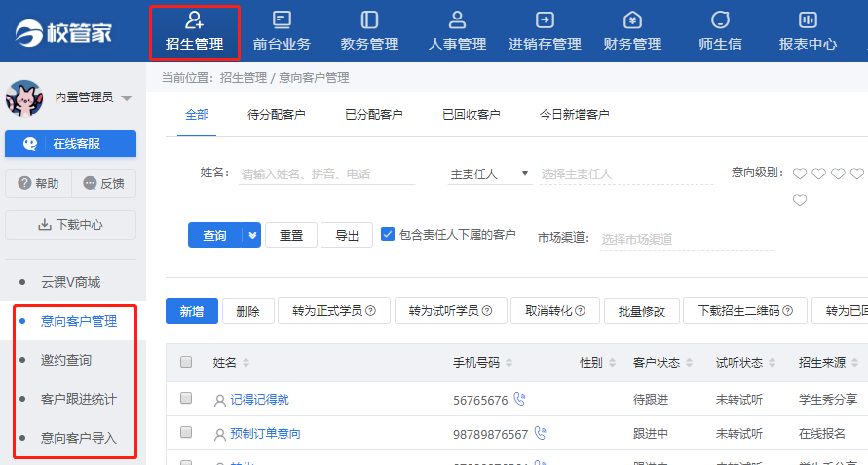This screenshot has width=868, height=465.
Task: Expand the 查询 button's double-chevron options
Action: click(252, 236)
